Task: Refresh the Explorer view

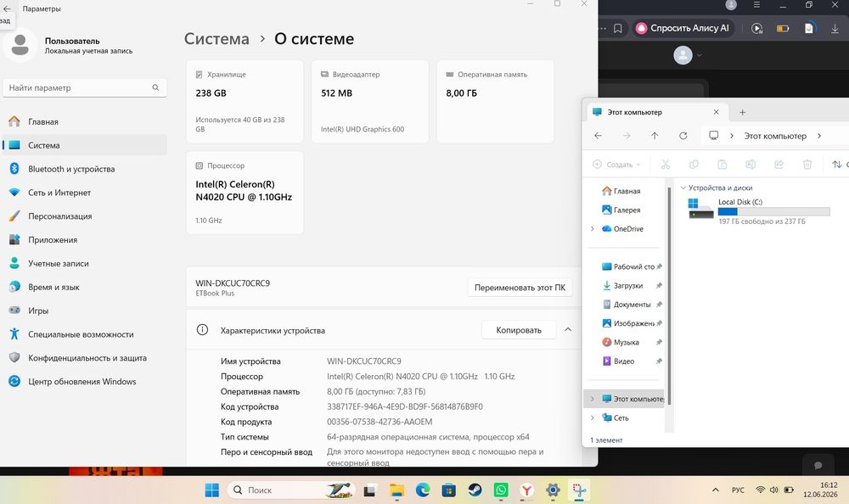Action: [x=683, y=136]
